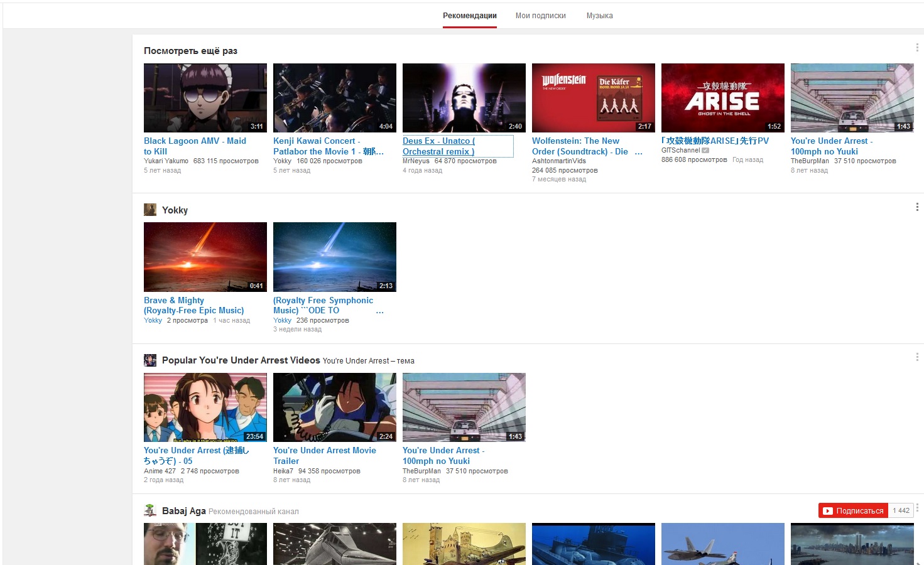Click Popular You're Under Arrest Videos heading
Screen dimensions: 924x565
241,360
